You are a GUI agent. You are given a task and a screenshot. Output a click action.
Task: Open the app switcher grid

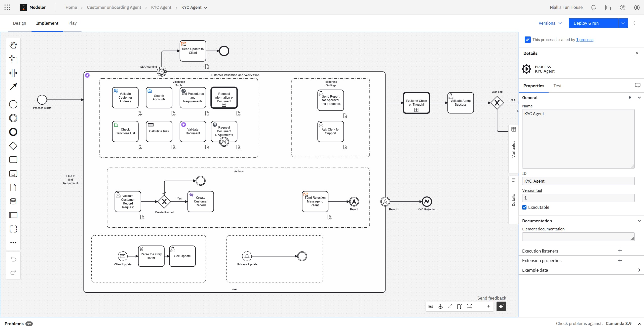[7, 7]
